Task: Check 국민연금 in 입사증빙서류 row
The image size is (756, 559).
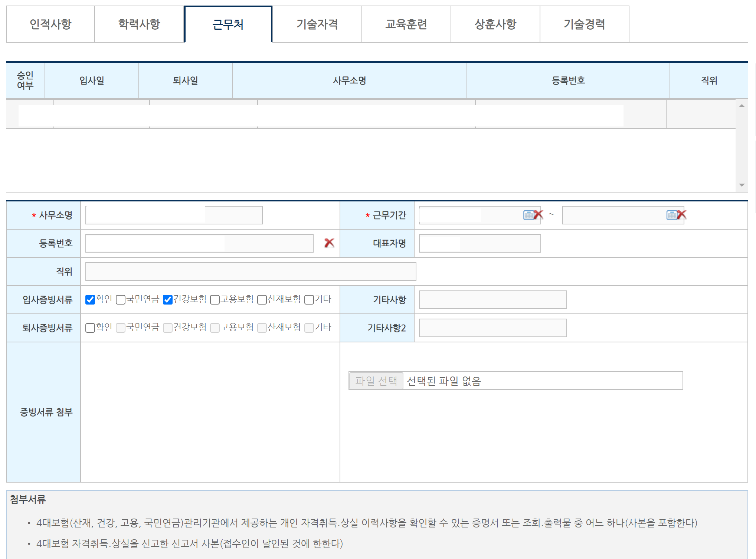Action: click(x=121, y=300)
